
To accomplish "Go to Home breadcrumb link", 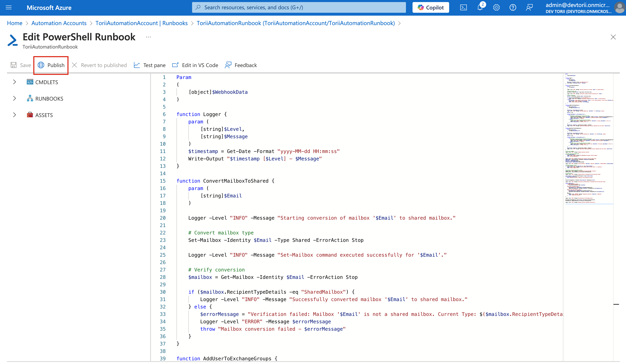I will pos(15,23).
